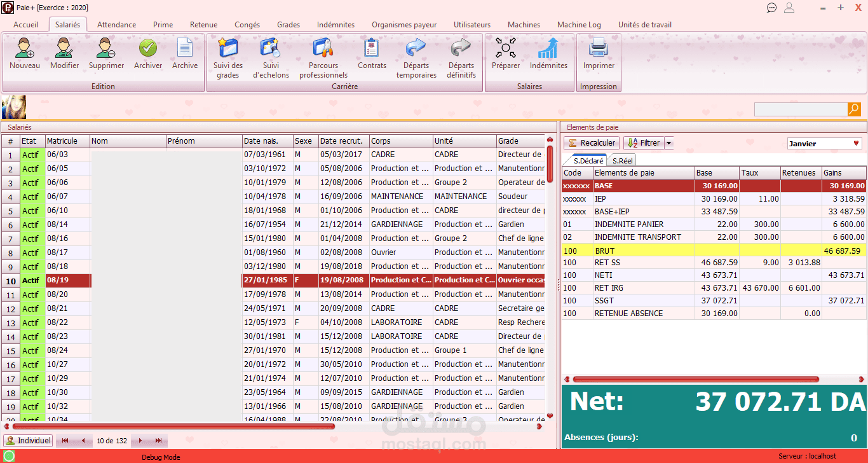Screen dimensions: 868x463
Task: Go to previous record arrow
Action: [83, 440]
